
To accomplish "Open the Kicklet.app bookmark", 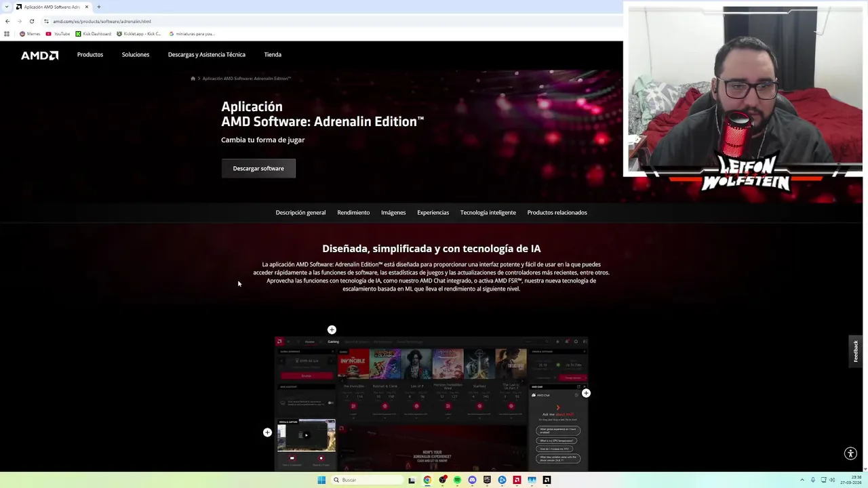I will coord(140,34).
